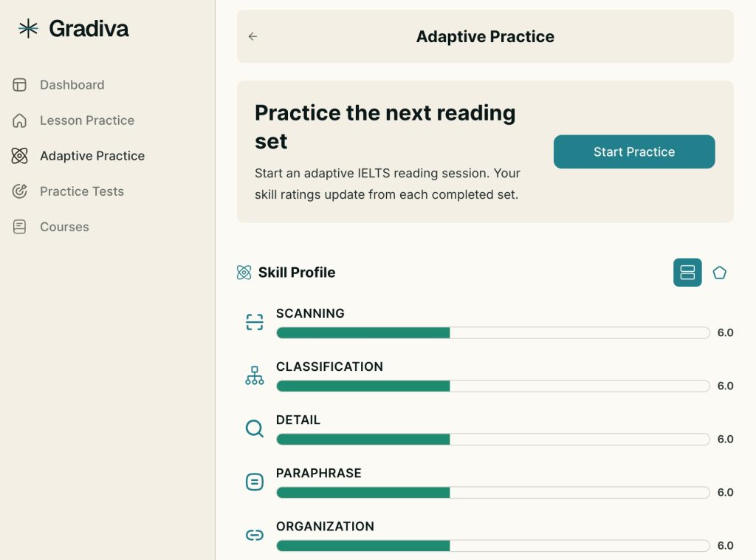The width and height of the screenshot is (756, 560).
Task: Open the Courses book icon
Action: tap(20, 227)
